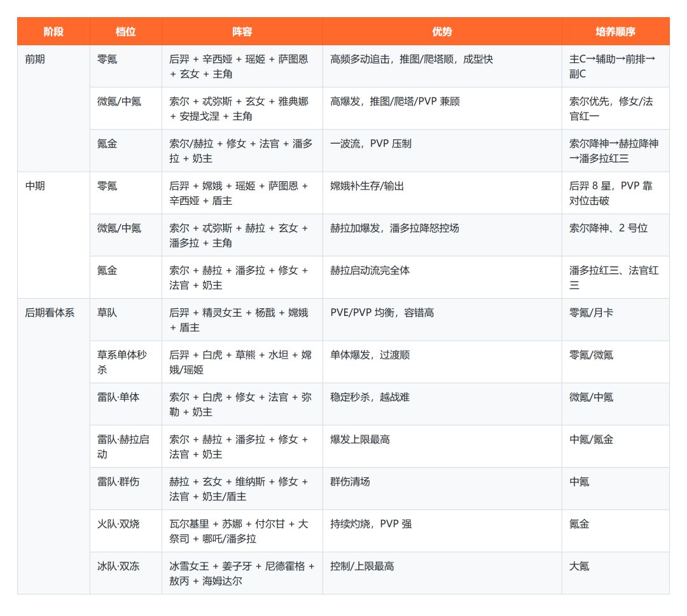Click the '阶段' column header
Screen dimensions: 687x616
[53, 32]
